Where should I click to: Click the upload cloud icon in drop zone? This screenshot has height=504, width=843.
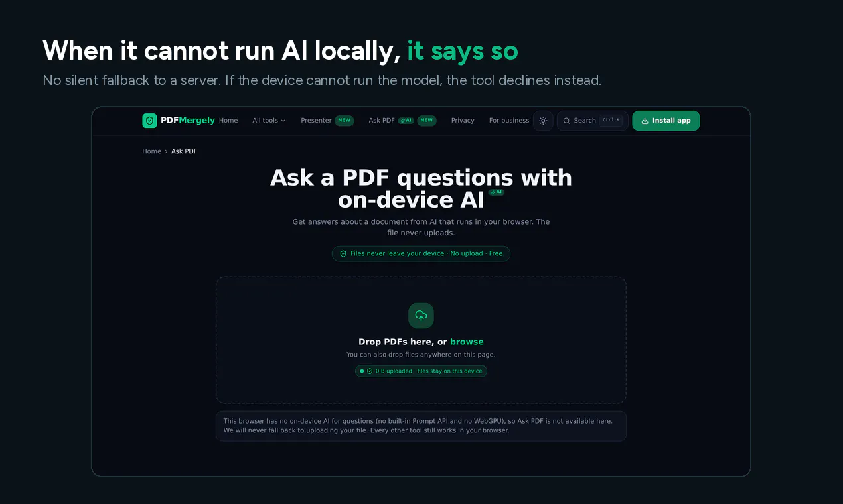421,316
